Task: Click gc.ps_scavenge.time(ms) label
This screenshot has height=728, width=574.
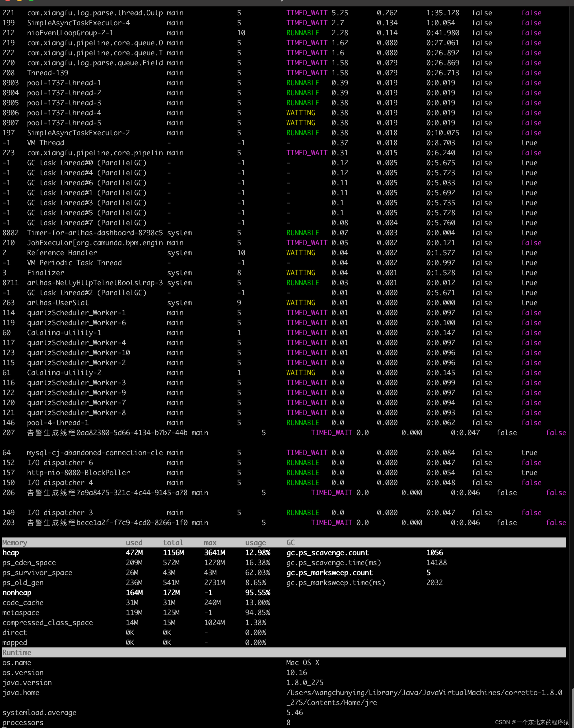Action: (x=333, y=563)
